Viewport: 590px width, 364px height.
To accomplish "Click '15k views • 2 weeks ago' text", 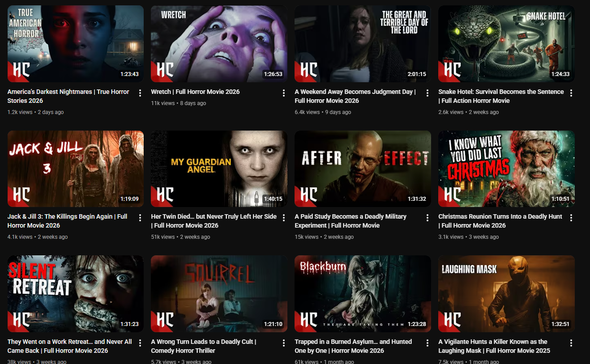I will 324,237.
